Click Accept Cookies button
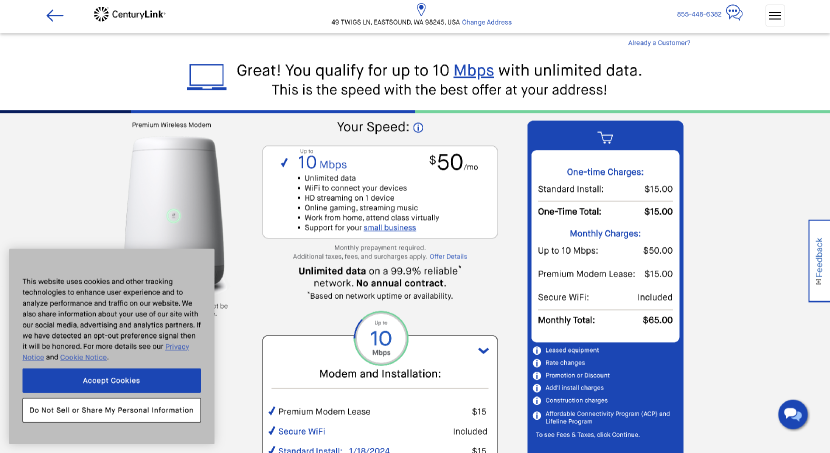Viewport: 830px width, 453px height. pyautogui.click(x=112, y=380)
